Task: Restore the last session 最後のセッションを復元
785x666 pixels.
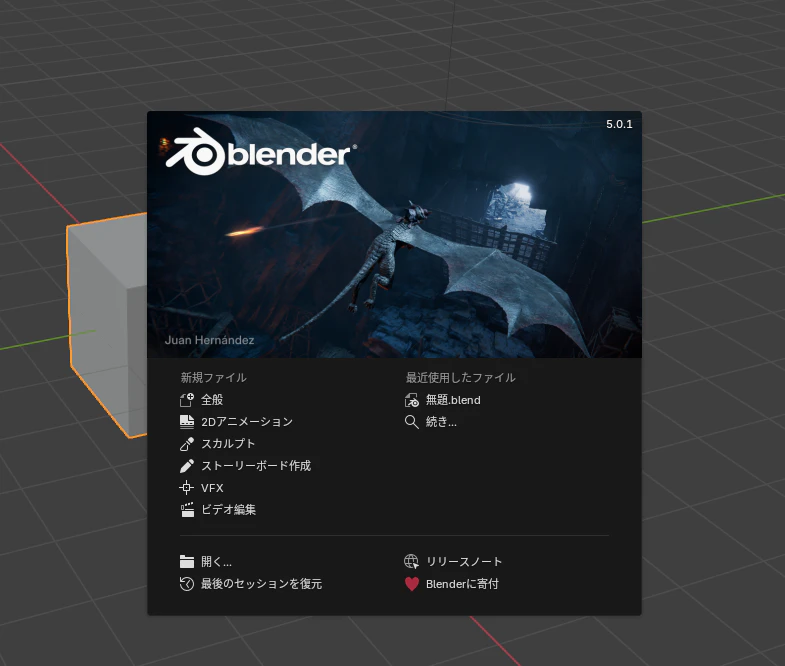Action: coord(261,583)
